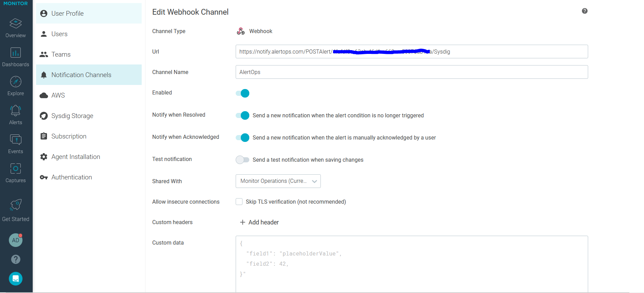The width and height of the screenshot is (644, 293).
Task: Open Captures from the left sidebar
Action: click(16, 169)
